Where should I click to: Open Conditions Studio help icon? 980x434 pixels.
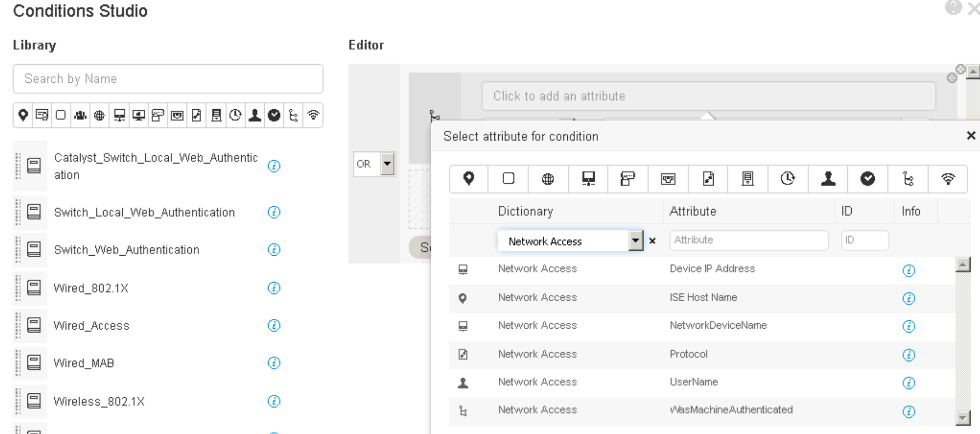click(953, 7)
